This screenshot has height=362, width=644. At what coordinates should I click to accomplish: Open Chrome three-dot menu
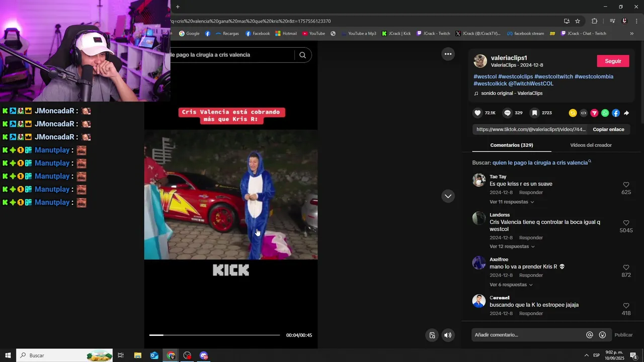(636, 21)
